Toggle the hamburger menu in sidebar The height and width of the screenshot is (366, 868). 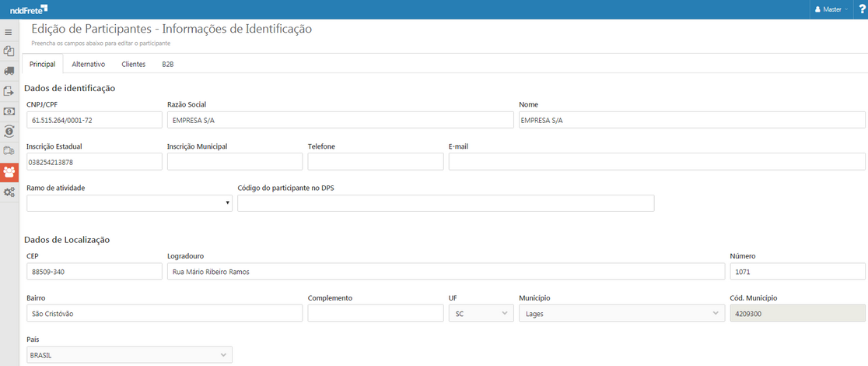(x=9, y=32)
